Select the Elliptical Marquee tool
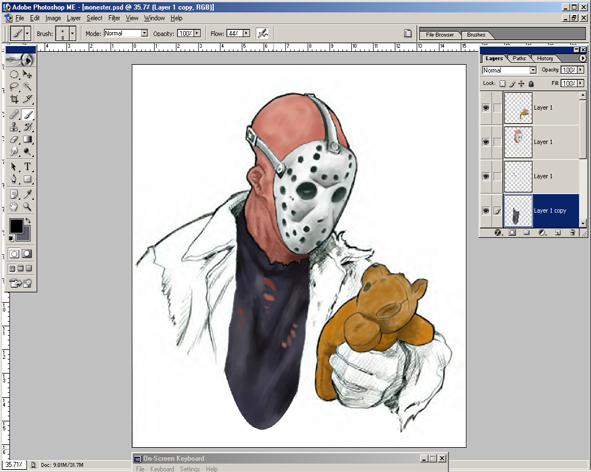Image resolution: width=591 pixels, height=472 pixels. (x=14, y=74)
